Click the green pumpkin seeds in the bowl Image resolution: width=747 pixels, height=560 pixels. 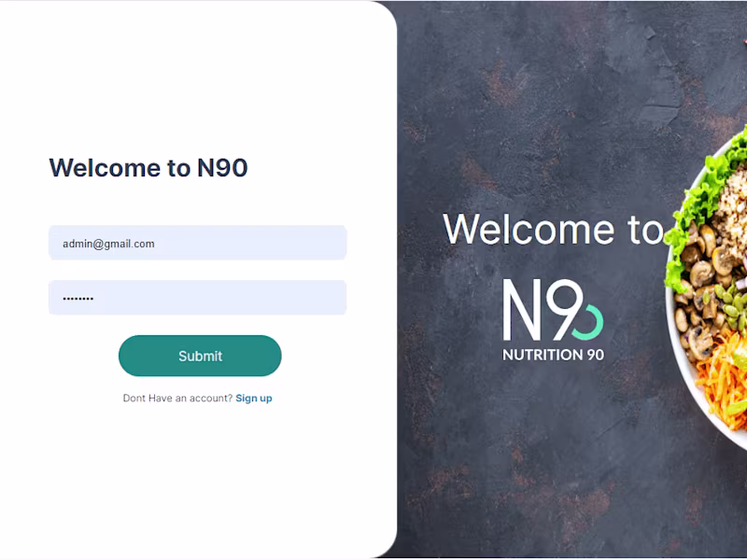click(x=731, y=307)
